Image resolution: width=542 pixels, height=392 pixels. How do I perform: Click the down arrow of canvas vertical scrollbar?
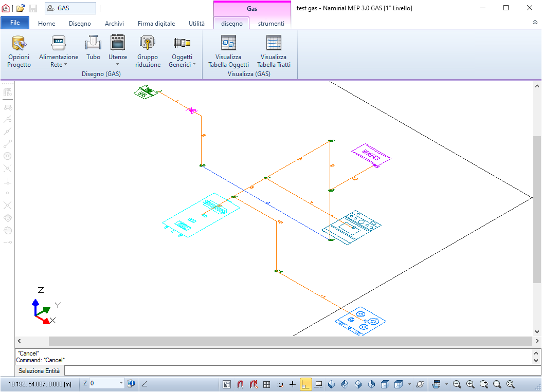tap(537, 332)
